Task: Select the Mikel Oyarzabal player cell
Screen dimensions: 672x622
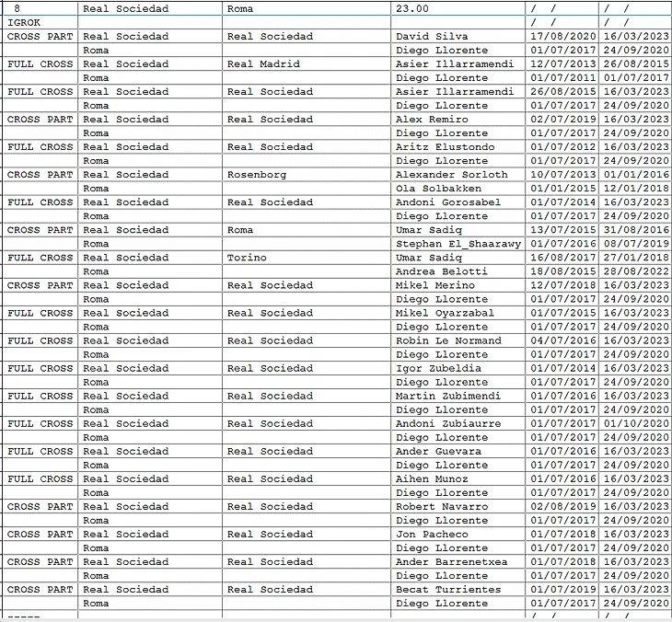Action: tap(458, 313)
